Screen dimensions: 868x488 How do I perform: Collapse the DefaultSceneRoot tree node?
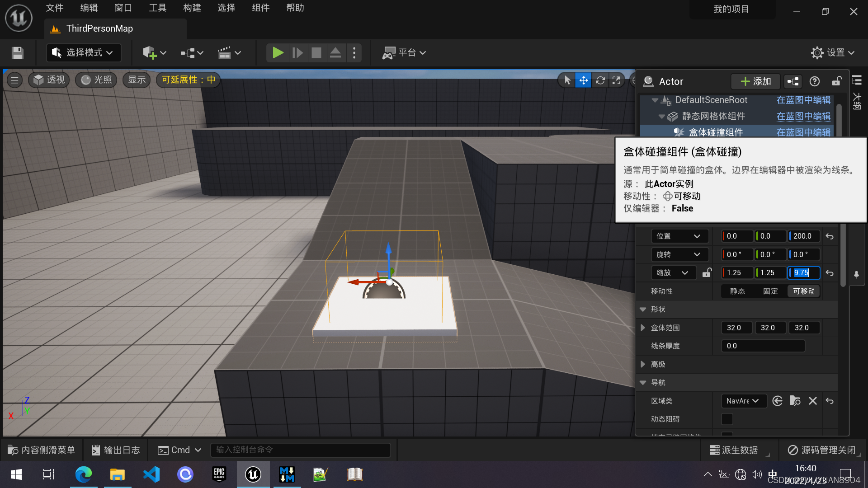[655, 100]
